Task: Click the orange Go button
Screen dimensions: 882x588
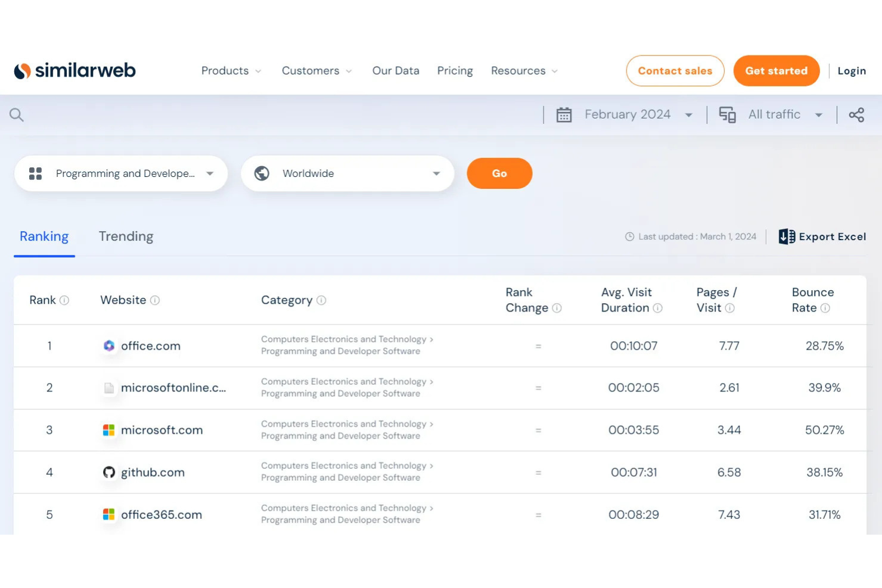Action: point(499,173)
